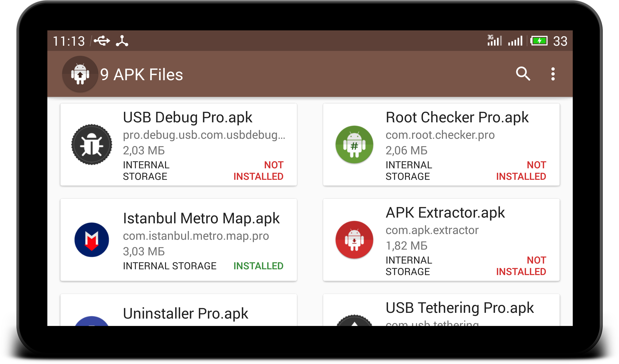Tap NOT INSTALLED on USB Debug Pro
Screen dimensions: 619x364
pos(258,171)
